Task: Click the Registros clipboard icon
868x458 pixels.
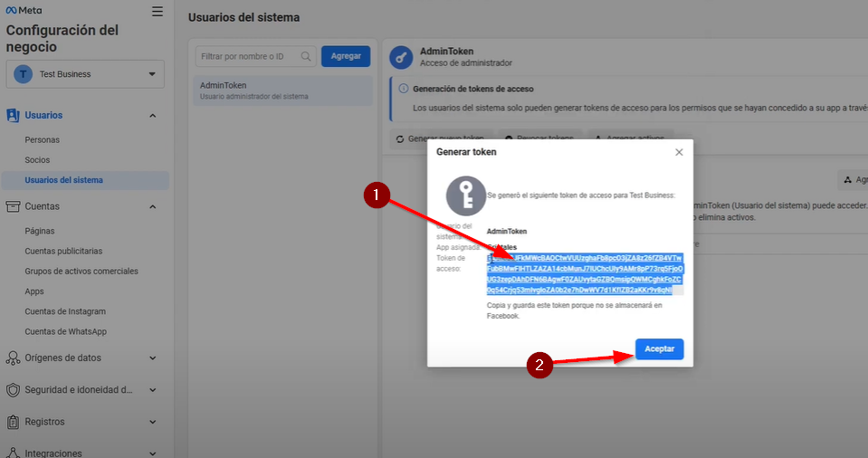Action: [x=13, y=422]
